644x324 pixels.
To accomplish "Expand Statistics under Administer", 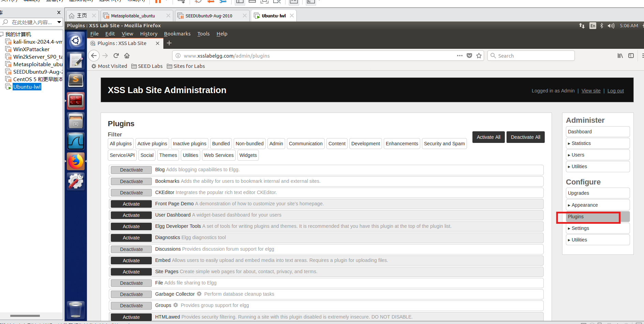I will [x=598, y=143].
